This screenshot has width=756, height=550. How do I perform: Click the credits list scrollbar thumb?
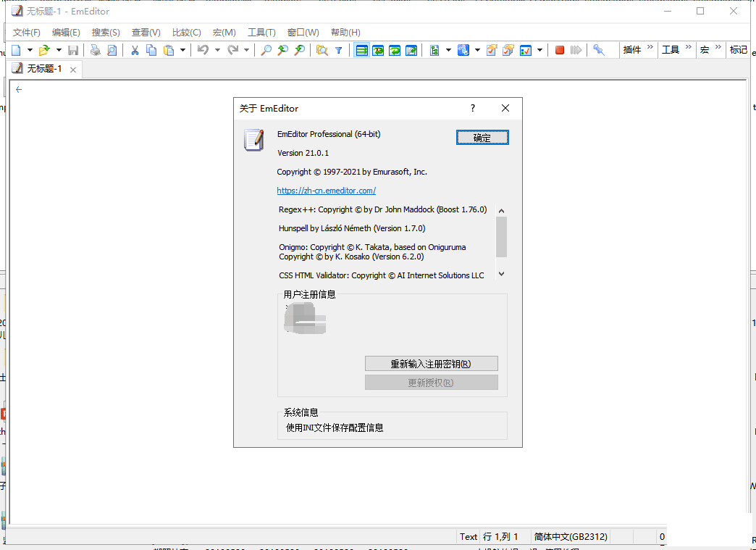click(x=501, y=237)
